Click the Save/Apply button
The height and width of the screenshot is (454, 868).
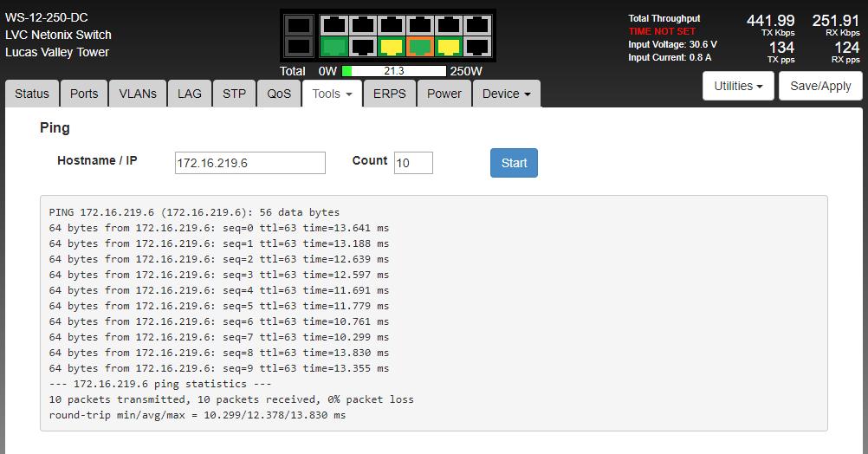(x=820, y=87)
